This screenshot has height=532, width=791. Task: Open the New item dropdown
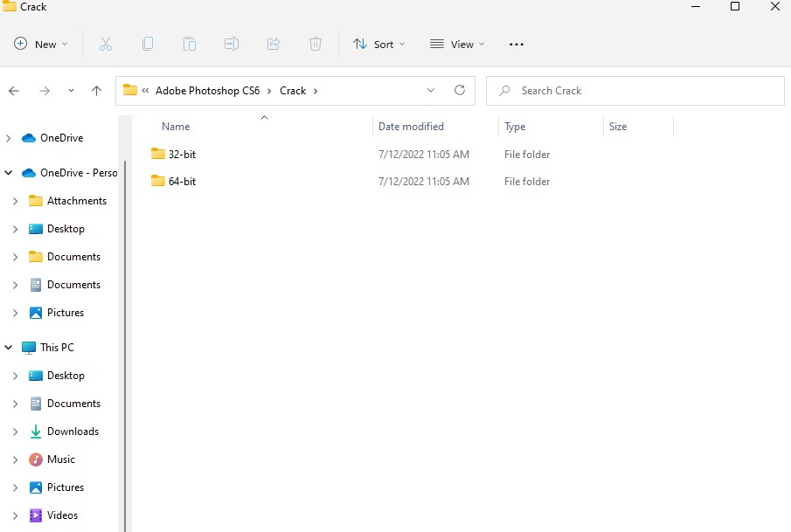(41, 44)
